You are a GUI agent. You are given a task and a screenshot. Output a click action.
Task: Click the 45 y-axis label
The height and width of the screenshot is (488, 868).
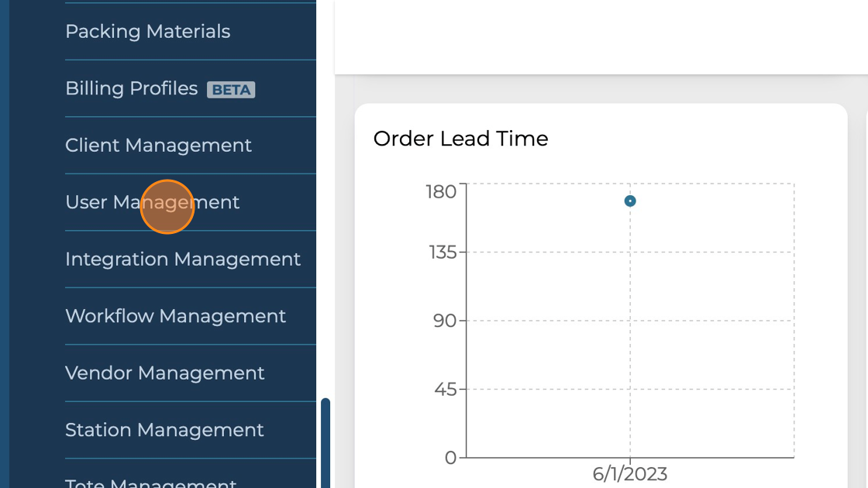[445, 389]
